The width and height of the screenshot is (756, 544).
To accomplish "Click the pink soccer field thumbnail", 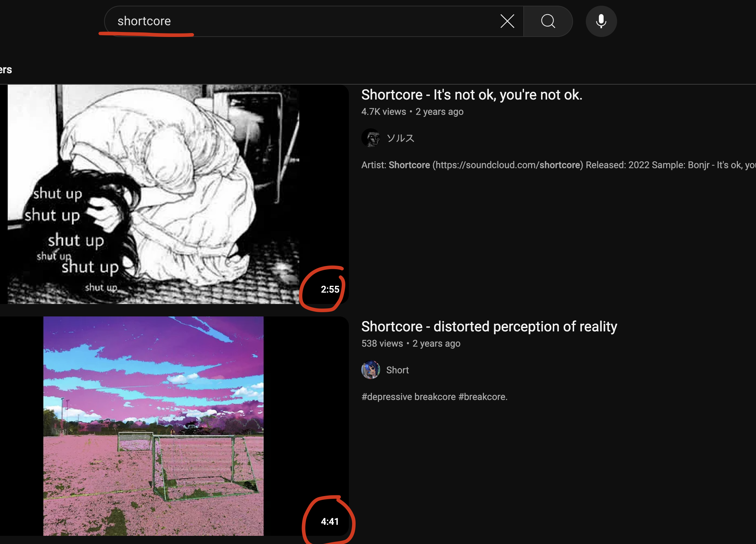I will tap(153, 426).
